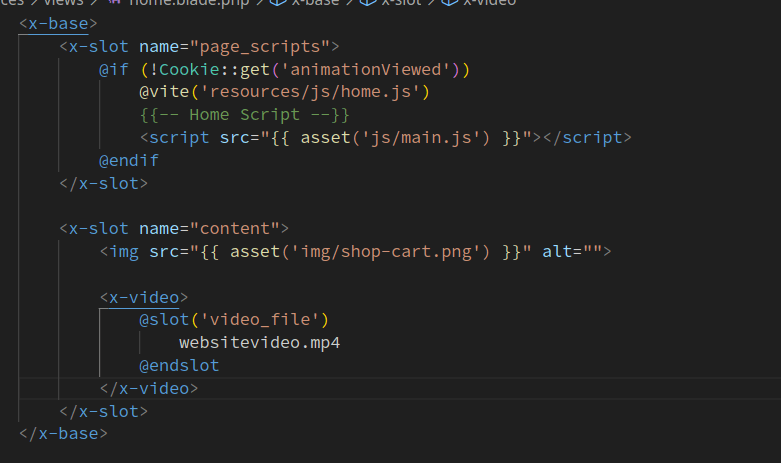Select the x-base breadcrumb item
The image size is (781, 463).
[315, 3]
